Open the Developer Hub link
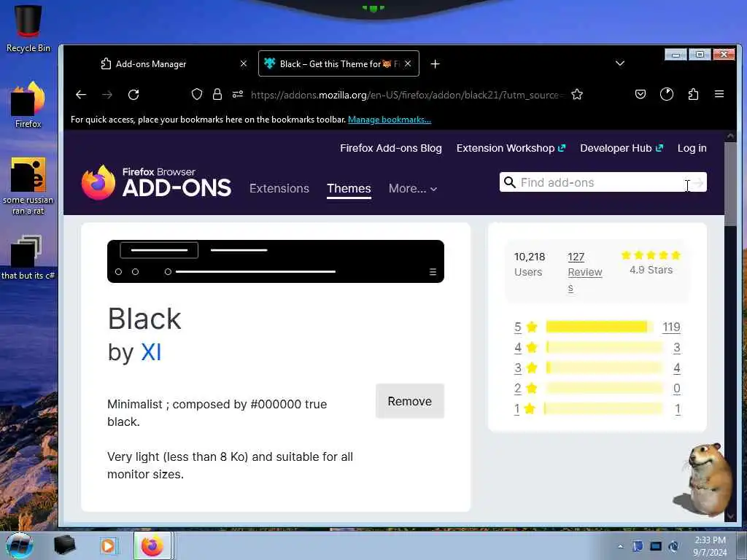 coord(622,148)
